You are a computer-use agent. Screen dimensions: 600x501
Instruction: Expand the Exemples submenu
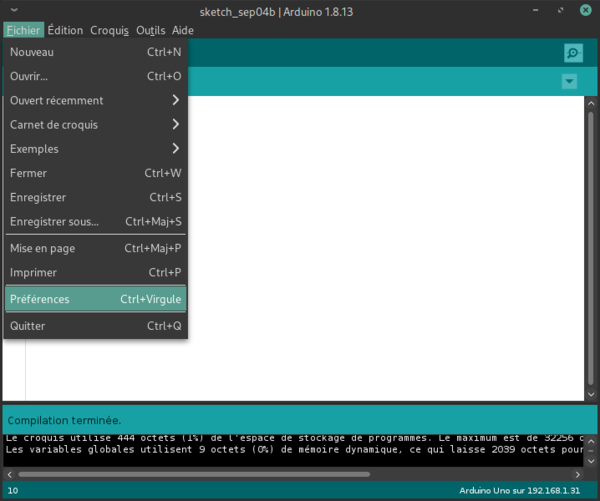pyautogui.click(x=96, y=149)
